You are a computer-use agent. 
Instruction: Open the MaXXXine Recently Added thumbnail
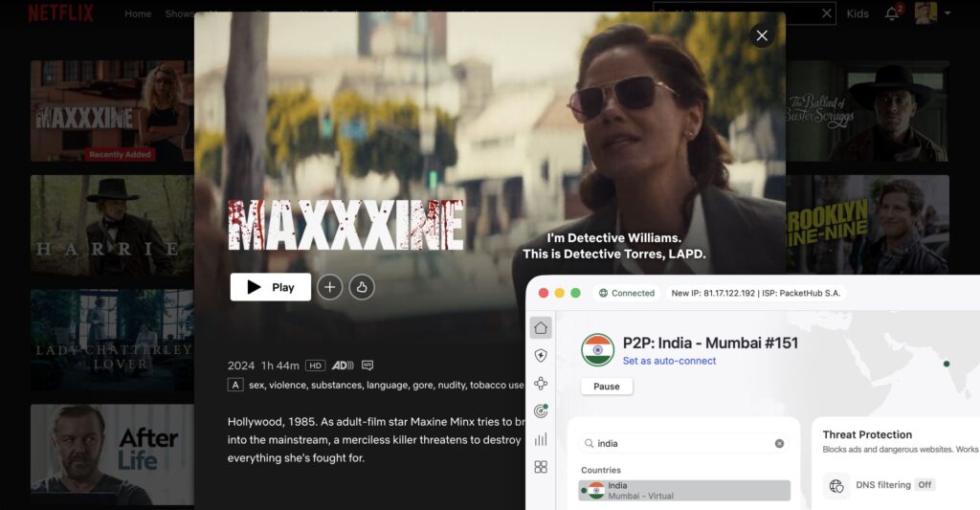coord(112,111)
